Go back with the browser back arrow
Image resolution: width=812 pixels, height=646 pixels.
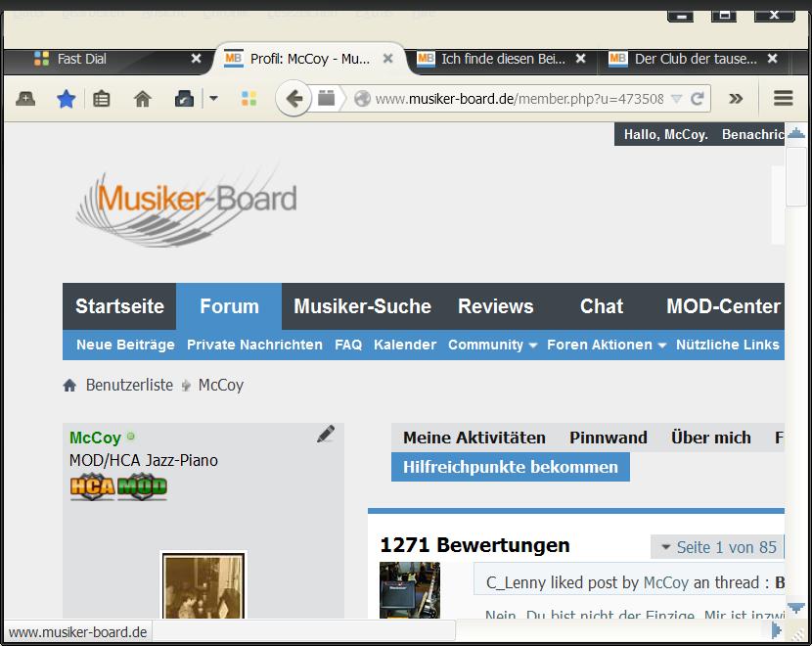(293, 98)
